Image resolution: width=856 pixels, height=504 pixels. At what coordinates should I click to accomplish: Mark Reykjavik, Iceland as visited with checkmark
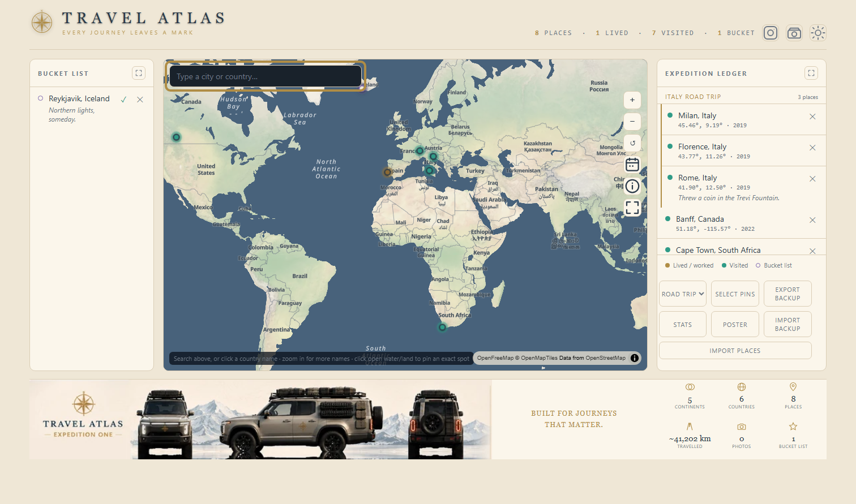tap(123, 99)
